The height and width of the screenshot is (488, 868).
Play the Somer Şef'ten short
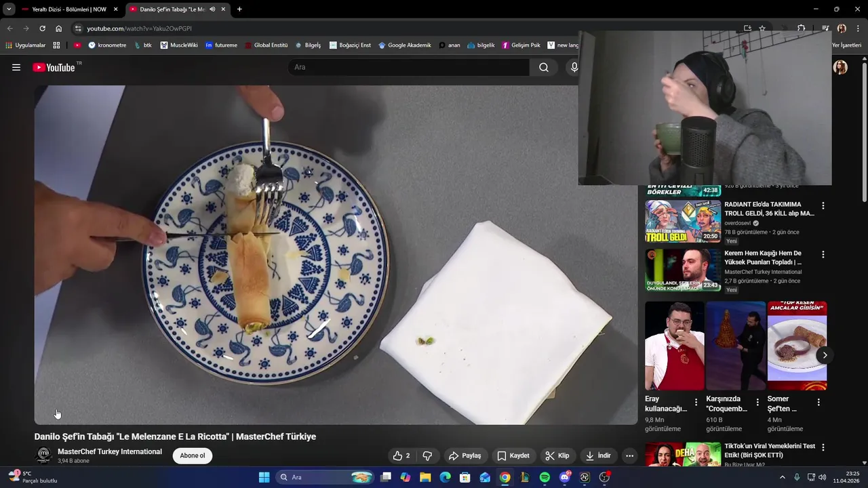point(797,346)
